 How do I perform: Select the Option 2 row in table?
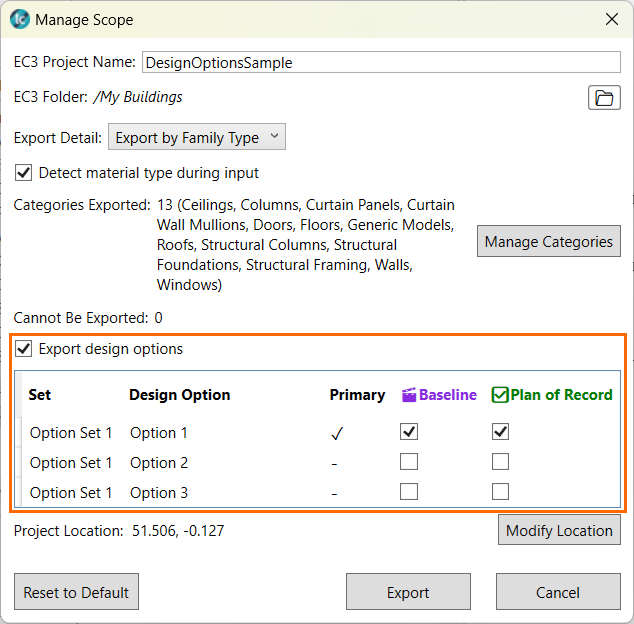pos(159,463)
